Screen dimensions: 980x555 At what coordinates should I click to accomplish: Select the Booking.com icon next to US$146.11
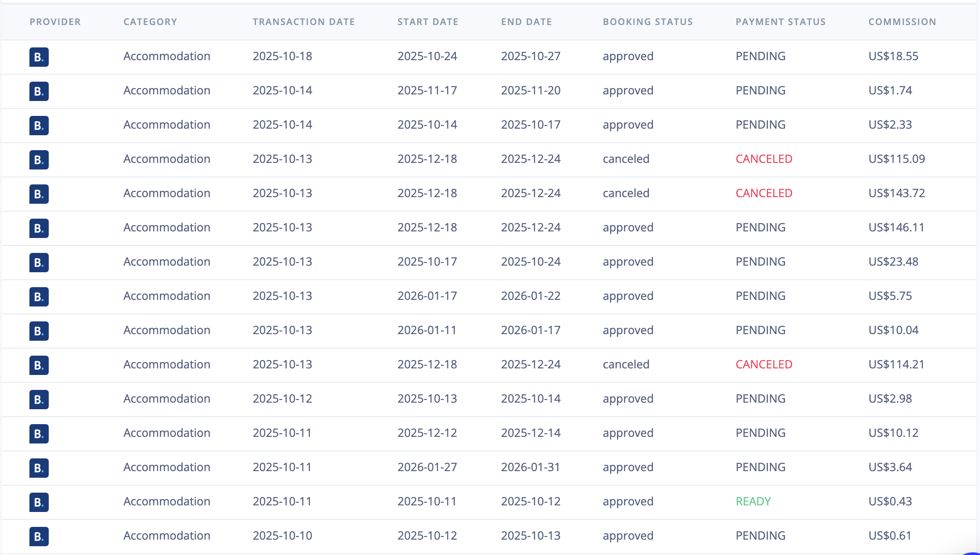(x=39, y=228)
